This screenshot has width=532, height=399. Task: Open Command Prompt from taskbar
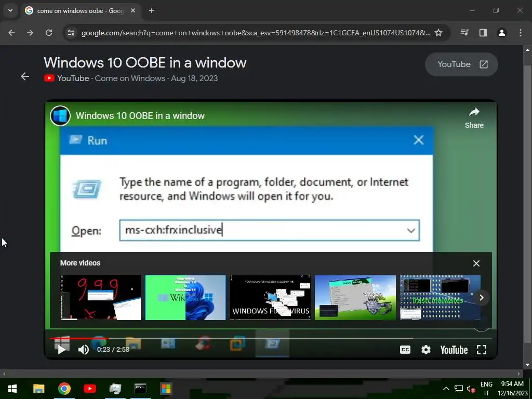pos(140,389)
